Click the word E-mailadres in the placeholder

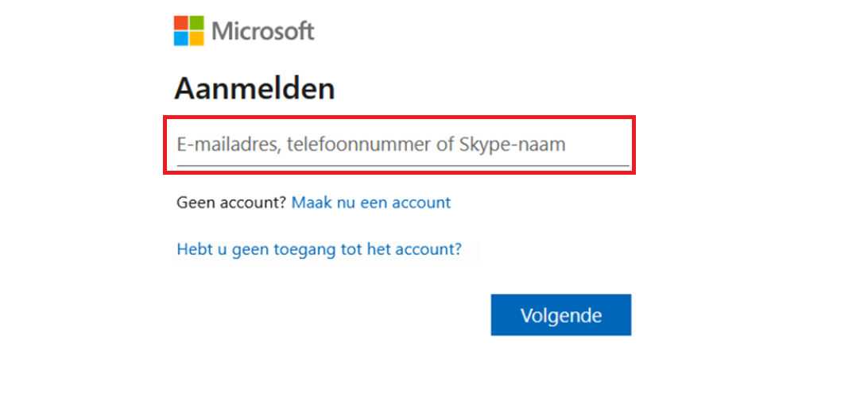[227, 145]
